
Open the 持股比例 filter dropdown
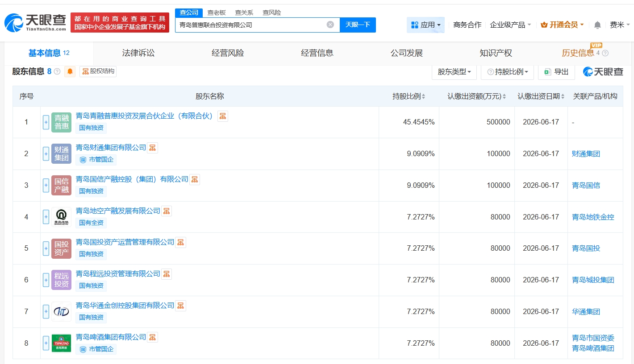[x=507, y=72]
